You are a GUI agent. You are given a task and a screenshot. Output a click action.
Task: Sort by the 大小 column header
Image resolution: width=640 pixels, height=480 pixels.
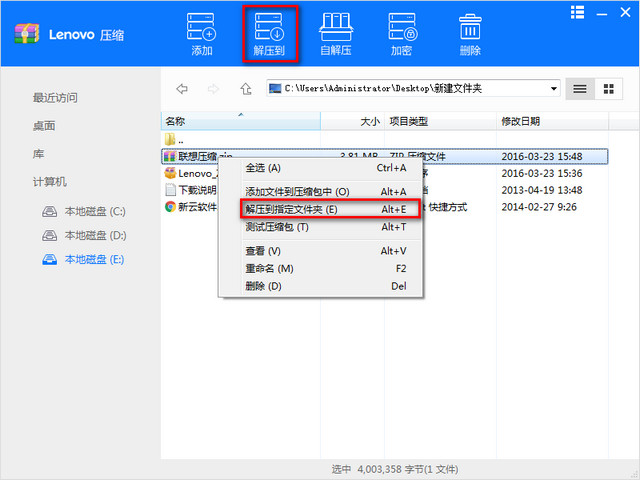point(353,121)
